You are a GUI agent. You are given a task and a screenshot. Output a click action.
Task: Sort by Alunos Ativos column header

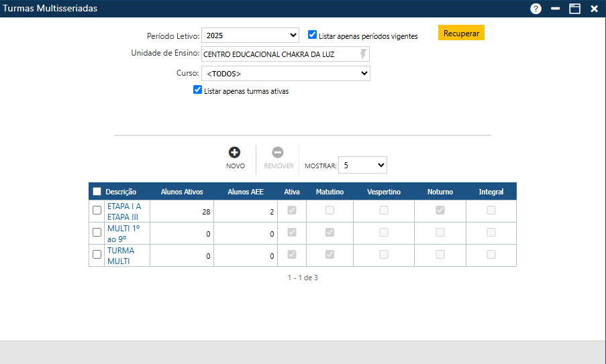pyautogui.click(x=182, y=192)
